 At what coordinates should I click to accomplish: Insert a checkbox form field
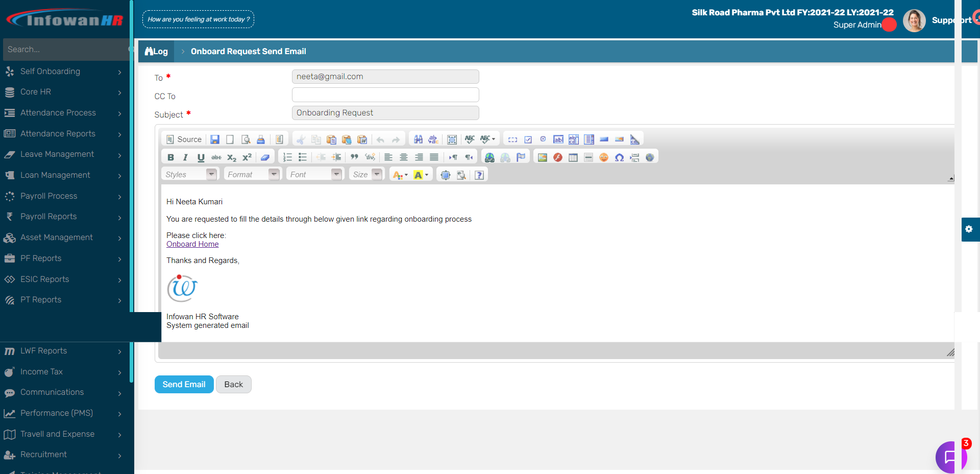click(x=527, y=139)
